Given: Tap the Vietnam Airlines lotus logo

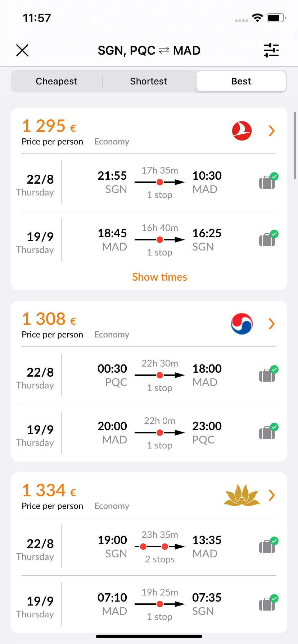Looking at the screenshot, I should pyautogui.click(x=242, y=495).
